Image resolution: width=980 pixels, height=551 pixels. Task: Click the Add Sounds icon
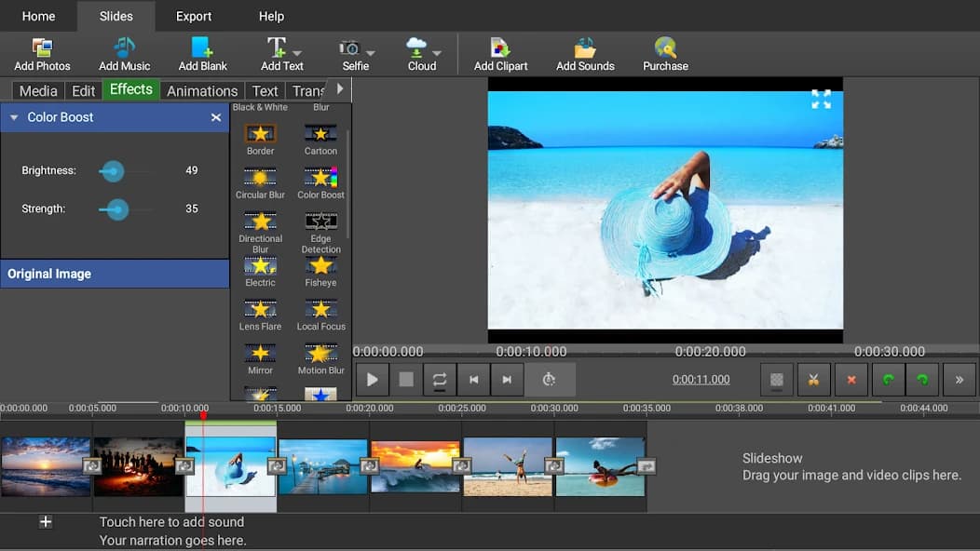point(585,48)
